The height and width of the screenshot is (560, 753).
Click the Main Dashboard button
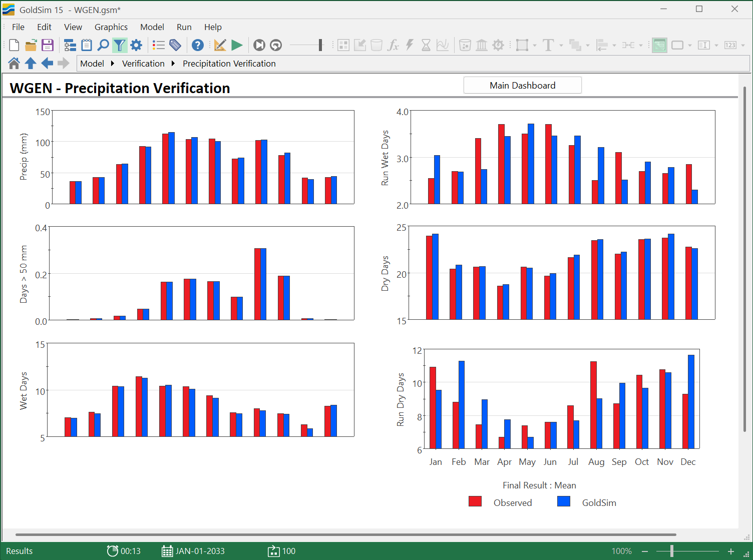(523, 85)
